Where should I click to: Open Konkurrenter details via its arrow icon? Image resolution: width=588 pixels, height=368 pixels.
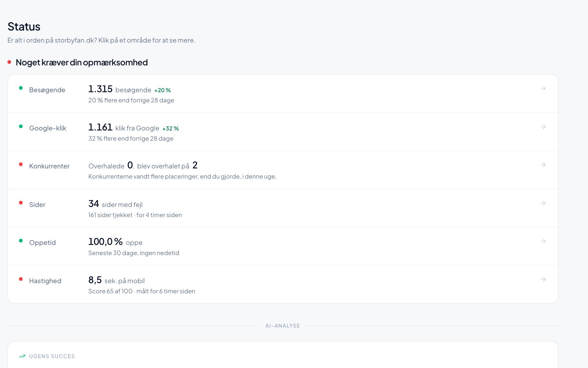[x=543, y=165]
